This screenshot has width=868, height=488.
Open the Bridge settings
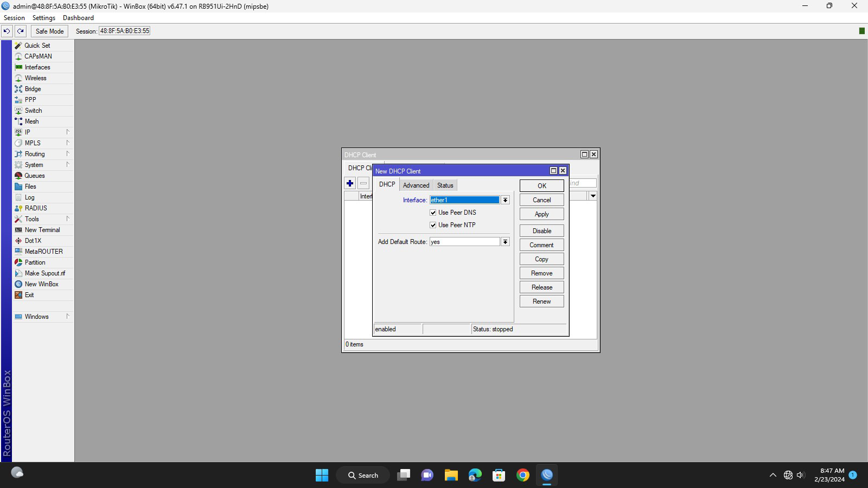[x=43, y=89]
